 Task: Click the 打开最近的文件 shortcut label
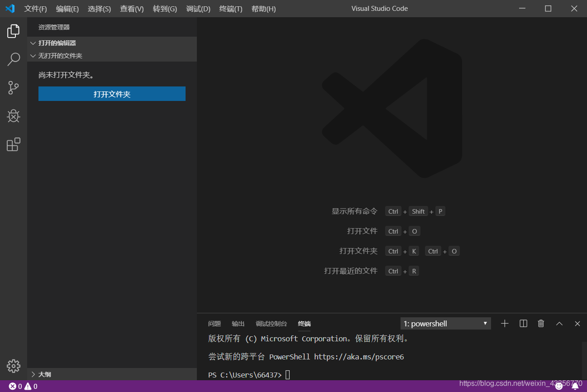tap(351, 271)
